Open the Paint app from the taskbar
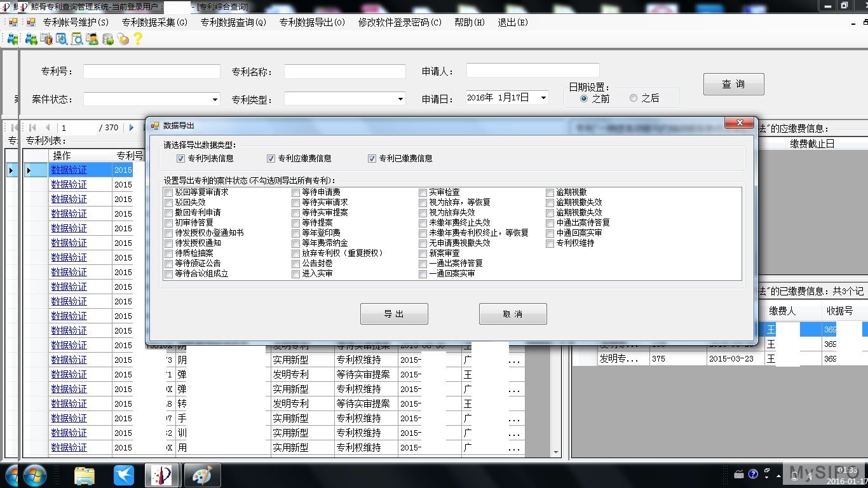Viewport: 868px width, 488px height. point(202,475)
